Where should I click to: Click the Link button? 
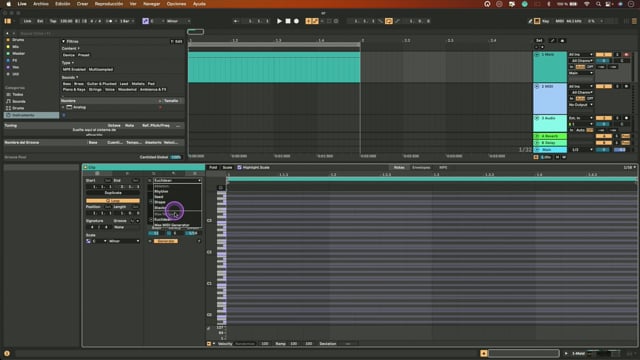(27, 21)
